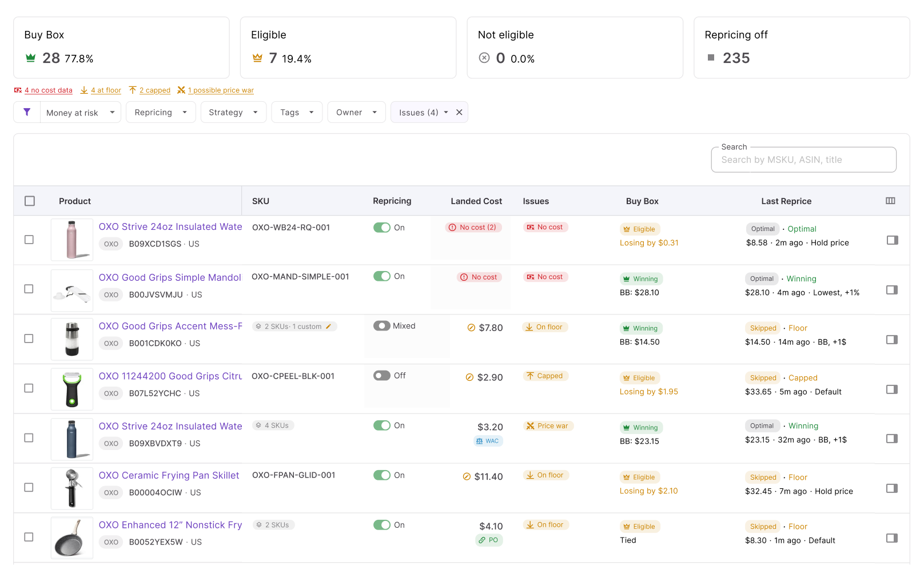Click the No cost (2) landed cost badge

[473, 227]
